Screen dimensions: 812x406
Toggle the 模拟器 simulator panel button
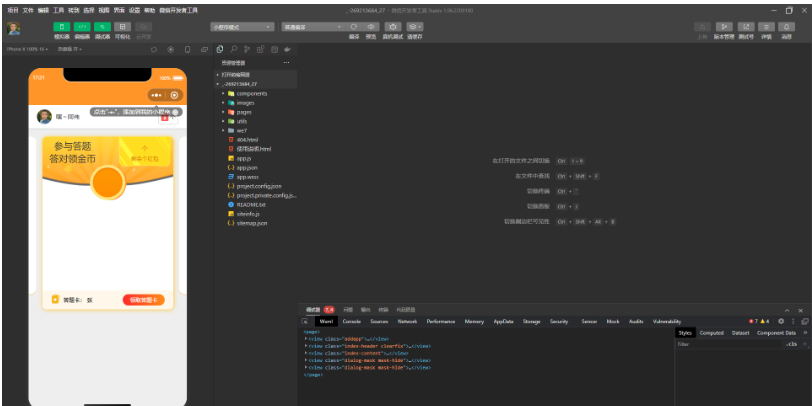pyautogui.click(x=62, y=27)
